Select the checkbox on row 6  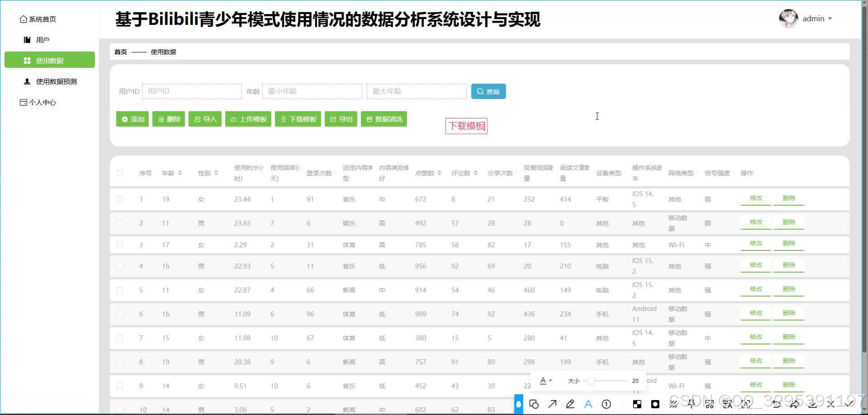click(x=120, y=314)
